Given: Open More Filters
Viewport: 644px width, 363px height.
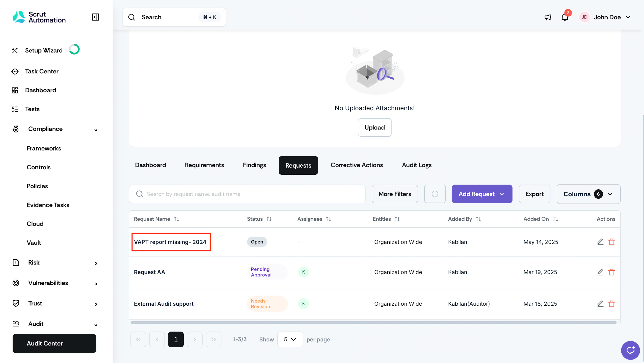Looking at the screenshot, I should click(x=394, y=194).
